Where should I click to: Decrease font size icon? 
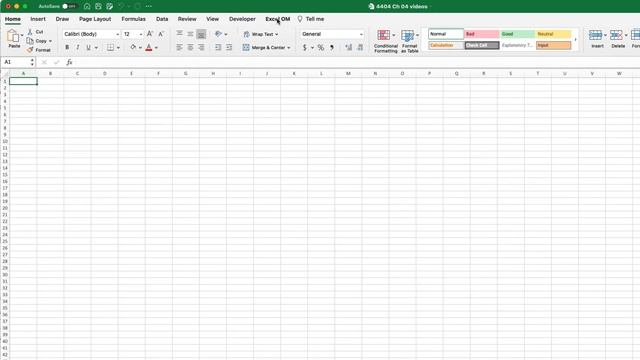161,34
